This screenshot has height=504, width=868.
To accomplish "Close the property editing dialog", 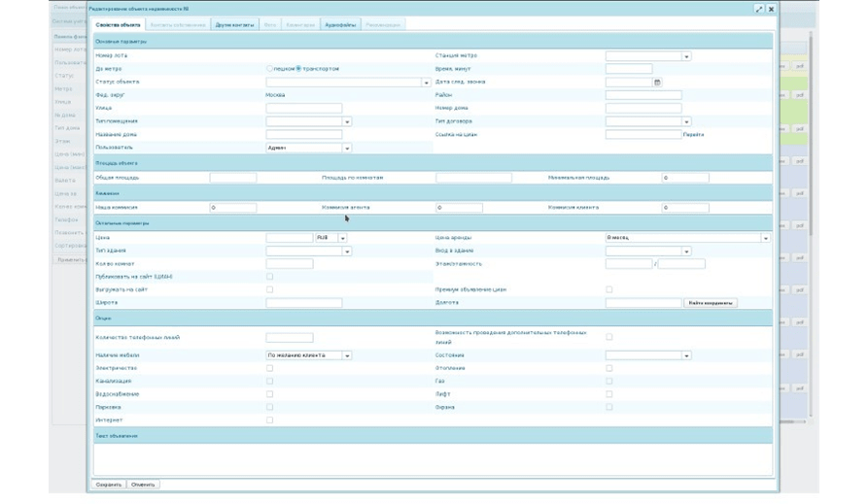I will coord(771,9).
